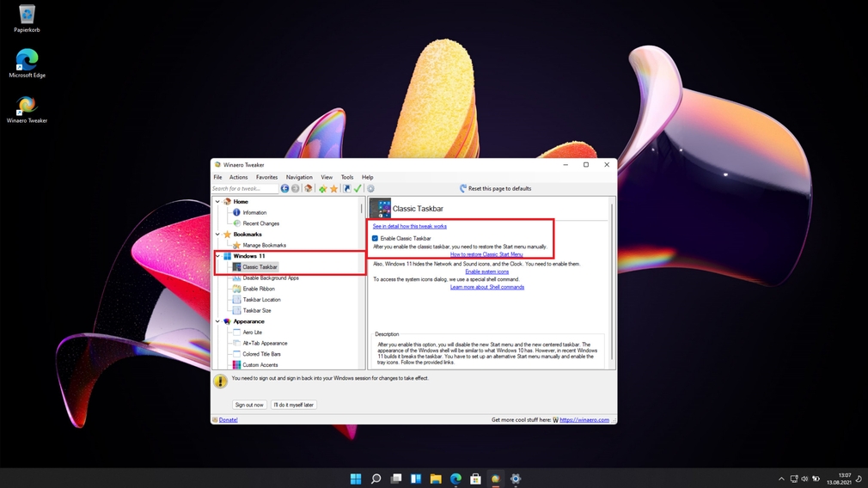Click the shortcut-arrow export toolbar icon
The height and width of the screenshot is (488, 868).
click(347, 189)
